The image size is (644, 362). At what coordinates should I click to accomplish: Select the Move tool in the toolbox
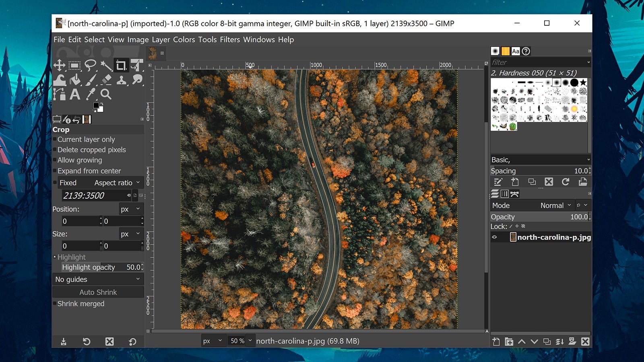pyautogui.click(x=59, y=65)
